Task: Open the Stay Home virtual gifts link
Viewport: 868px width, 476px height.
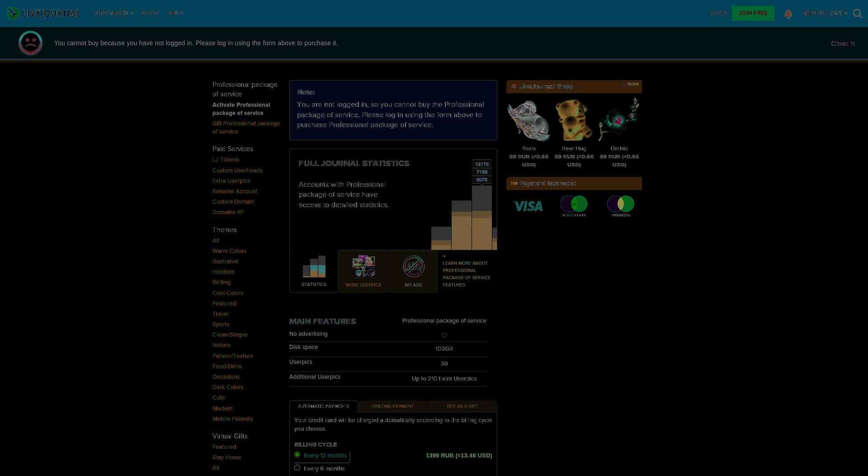Action: (x=226, y=457)
